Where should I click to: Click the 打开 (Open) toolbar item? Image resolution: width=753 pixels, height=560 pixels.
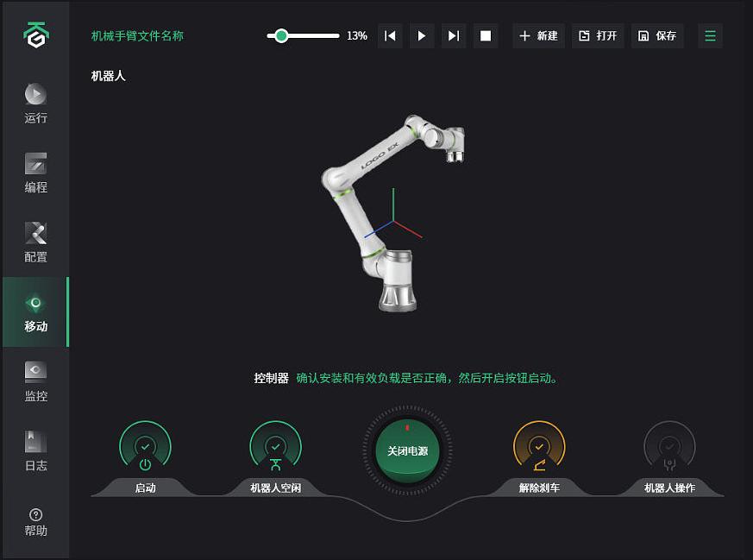[x=597, y=35]
